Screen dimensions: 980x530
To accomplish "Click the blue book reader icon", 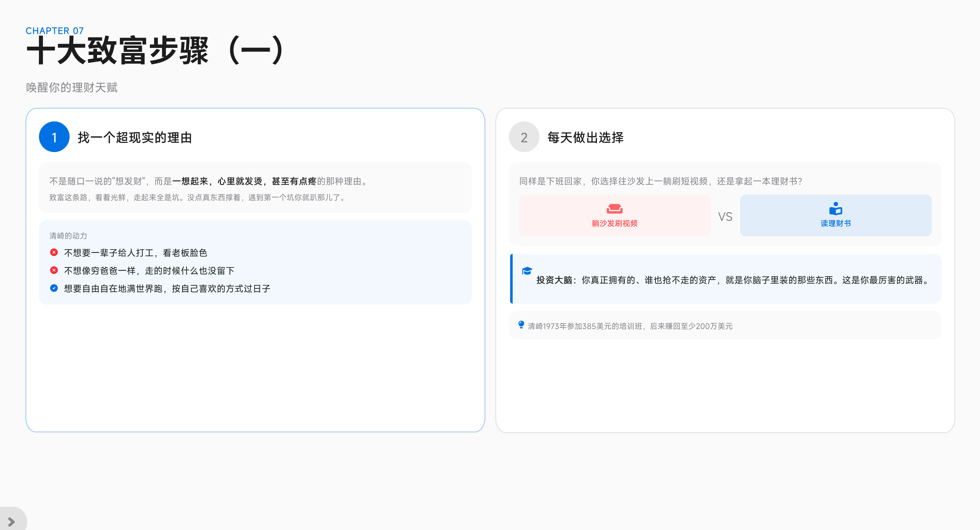I will (x=835, y=209).
